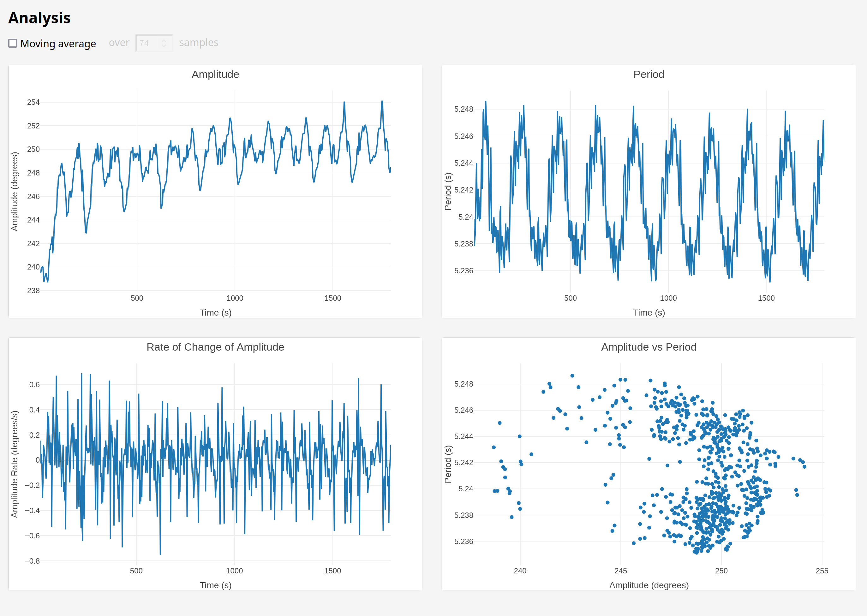
Task: Click the 255 tick on scatter plot axis
Action: tap(822, 571)
